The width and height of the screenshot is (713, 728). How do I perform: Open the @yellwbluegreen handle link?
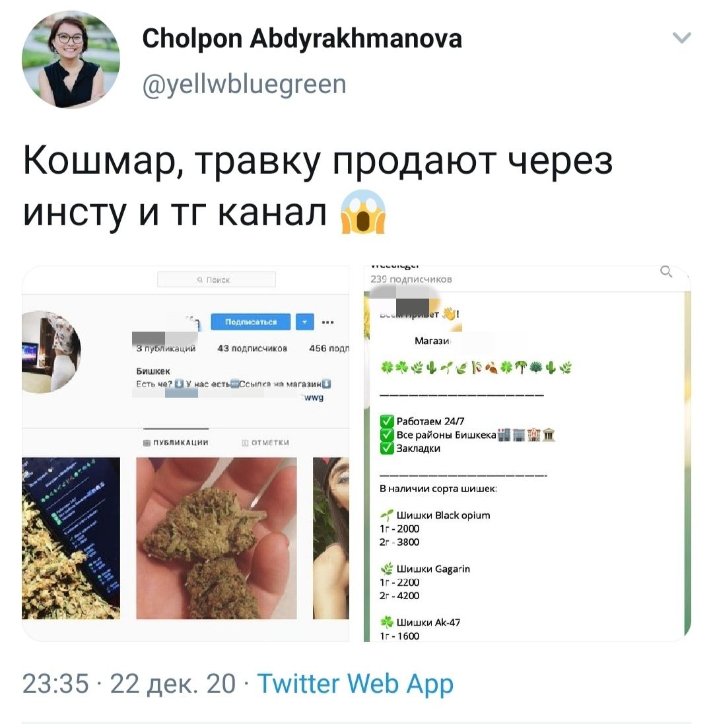point(244,85)
